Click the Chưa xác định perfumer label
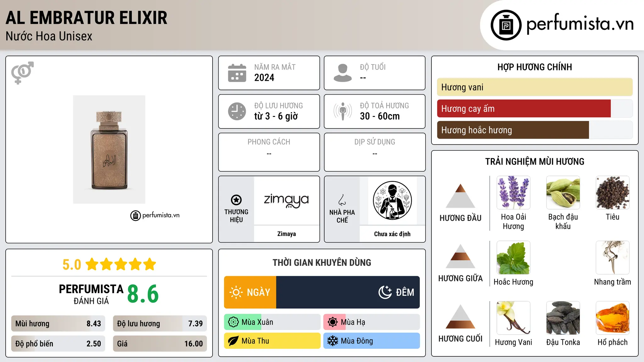Viewport: 644px width, 362px height. coord(392,234)
